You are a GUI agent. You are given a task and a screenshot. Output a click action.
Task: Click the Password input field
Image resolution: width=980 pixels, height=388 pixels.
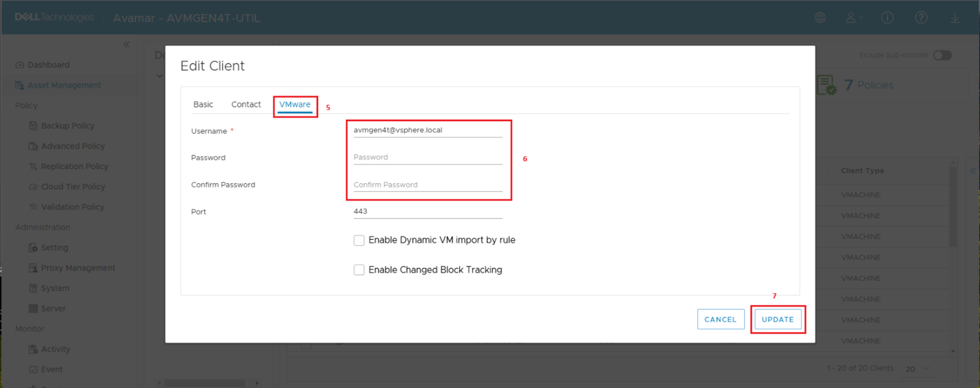click(x=427, y=157)
